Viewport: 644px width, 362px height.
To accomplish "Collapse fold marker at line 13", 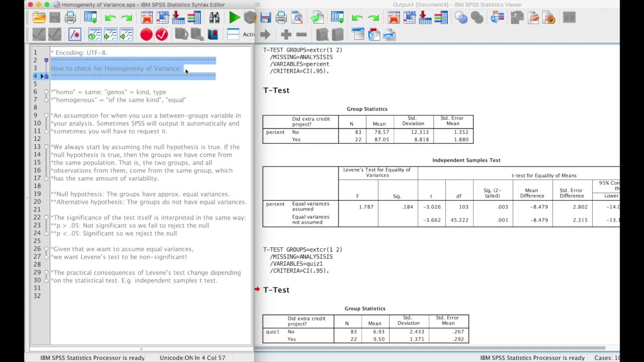I will coord(46,147).
